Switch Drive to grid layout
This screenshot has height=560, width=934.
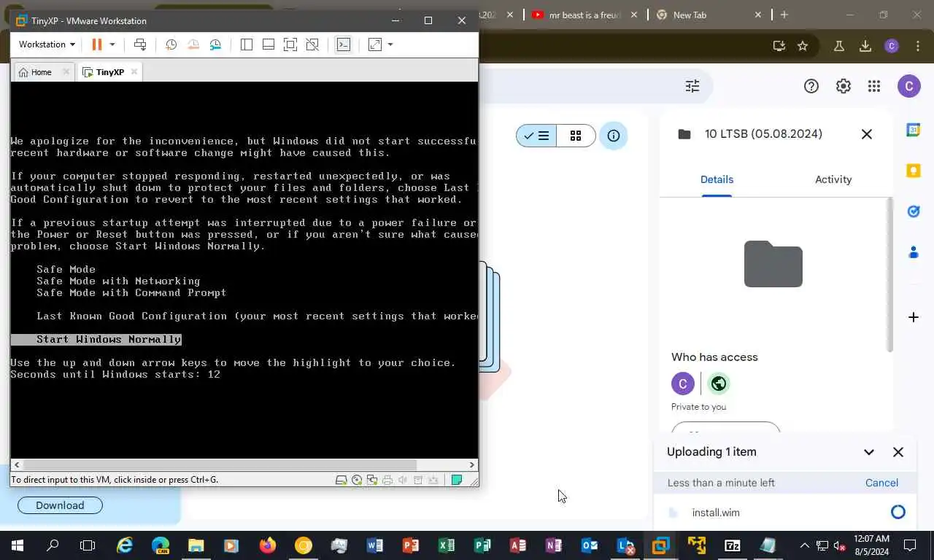[576, 136]
